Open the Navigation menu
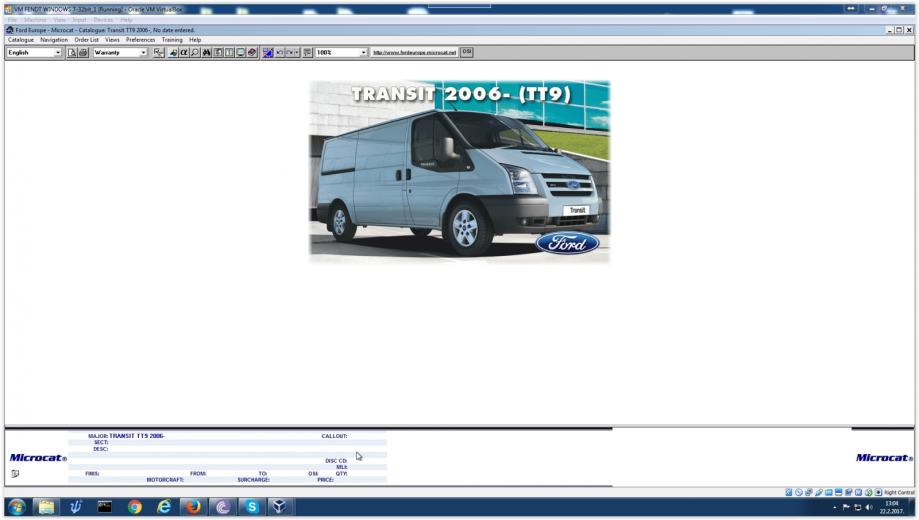This screenshot has width=919, height=520. pos(54,40)
